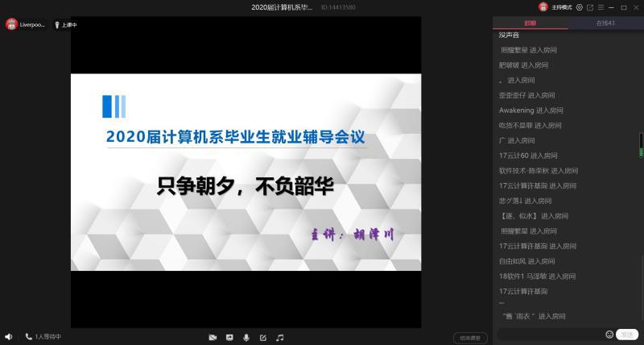
Task: Open the whiteboard edit tool icon
Action: point(263,337)
